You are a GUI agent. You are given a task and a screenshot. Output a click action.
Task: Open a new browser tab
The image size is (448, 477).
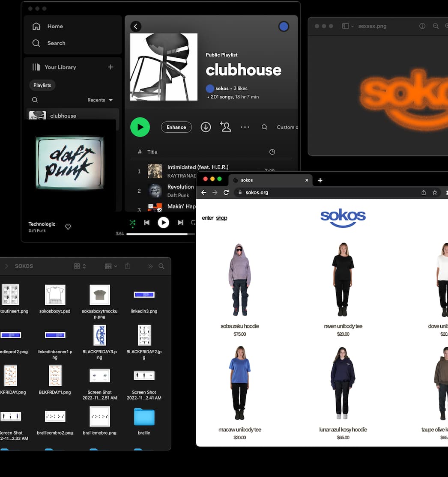coord(320,180)
